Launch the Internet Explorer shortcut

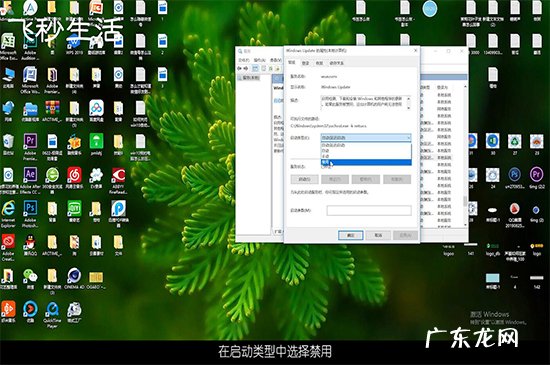8,209
